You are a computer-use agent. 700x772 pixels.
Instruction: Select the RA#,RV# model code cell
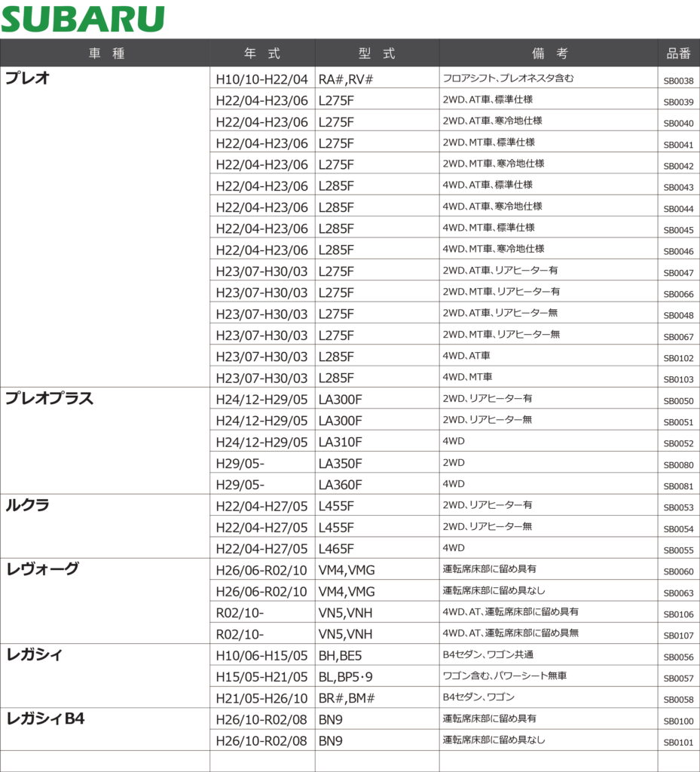pyautogui.click(x=346, y=79)
